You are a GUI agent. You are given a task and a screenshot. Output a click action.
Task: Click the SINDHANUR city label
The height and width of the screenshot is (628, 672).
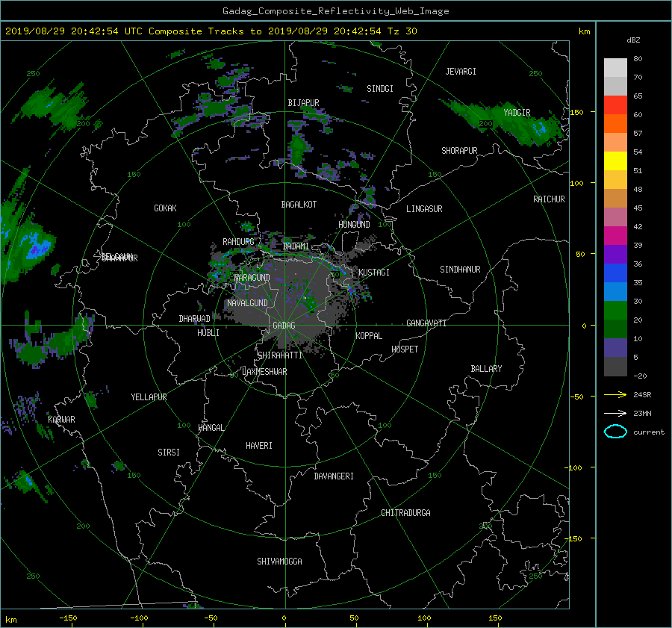pyautogui.click(x=460, y=270)
